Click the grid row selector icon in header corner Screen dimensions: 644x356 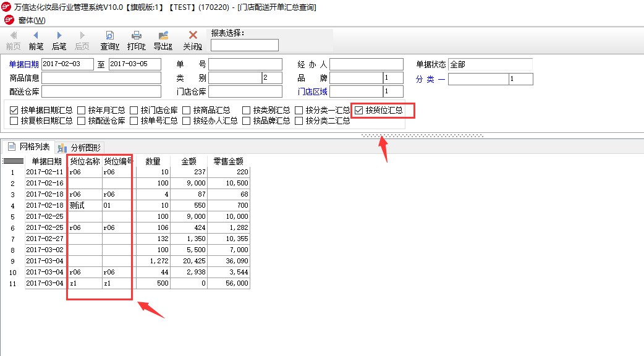[x=13, y=161]
